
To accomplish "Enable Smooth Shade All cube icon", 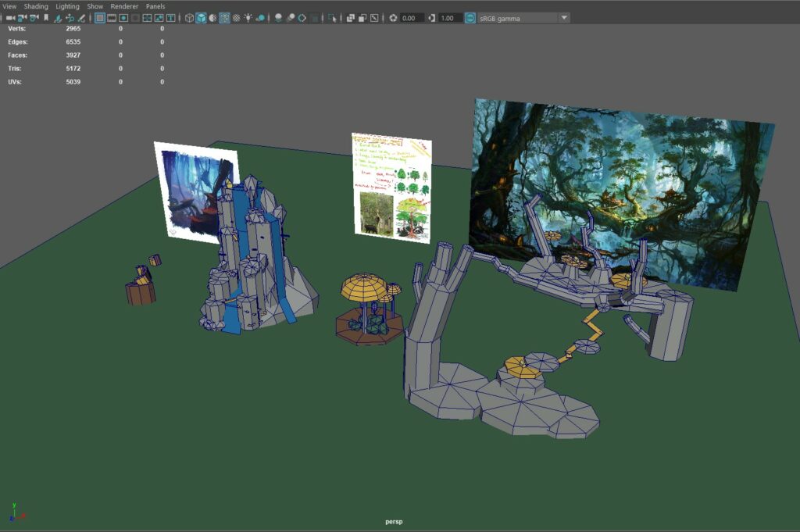I will click(x=201, y=18).
